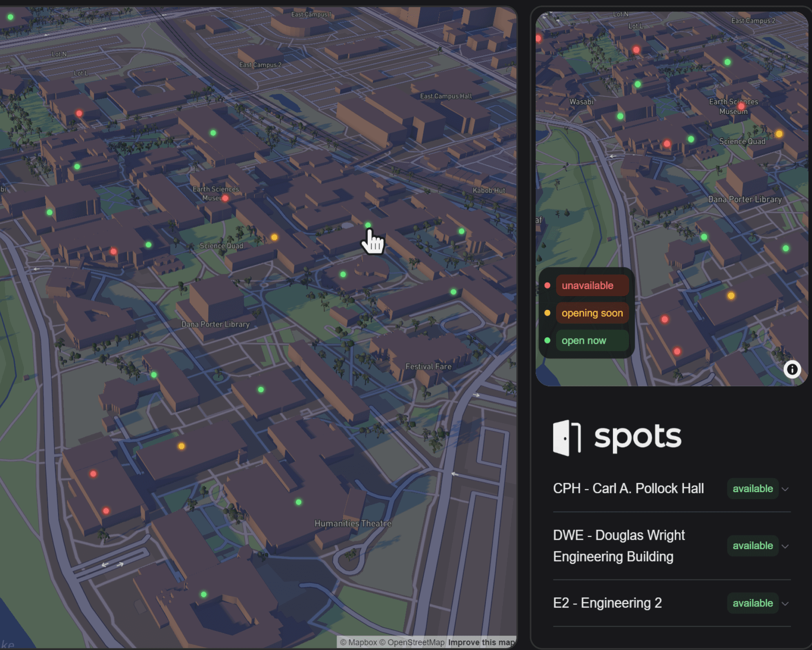The width and height of the screenshot is (812, 650).
Task: Click the red marker at Earth Sciences Museum
Action: click(226, 198)
